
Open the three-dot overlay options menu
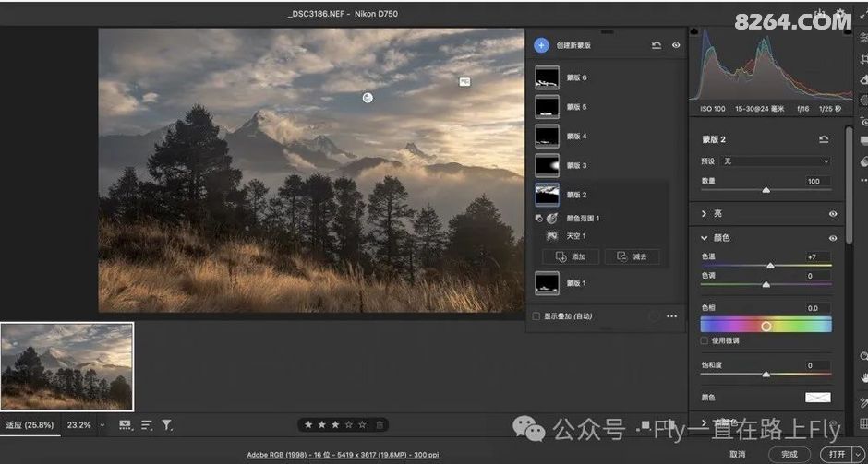(671, 316)
